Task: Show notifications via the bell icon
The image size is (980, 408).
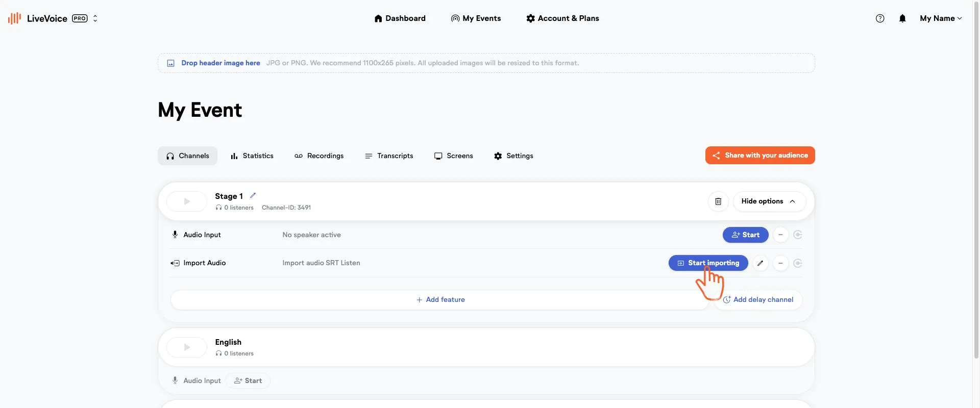Action: pos(902,18)
